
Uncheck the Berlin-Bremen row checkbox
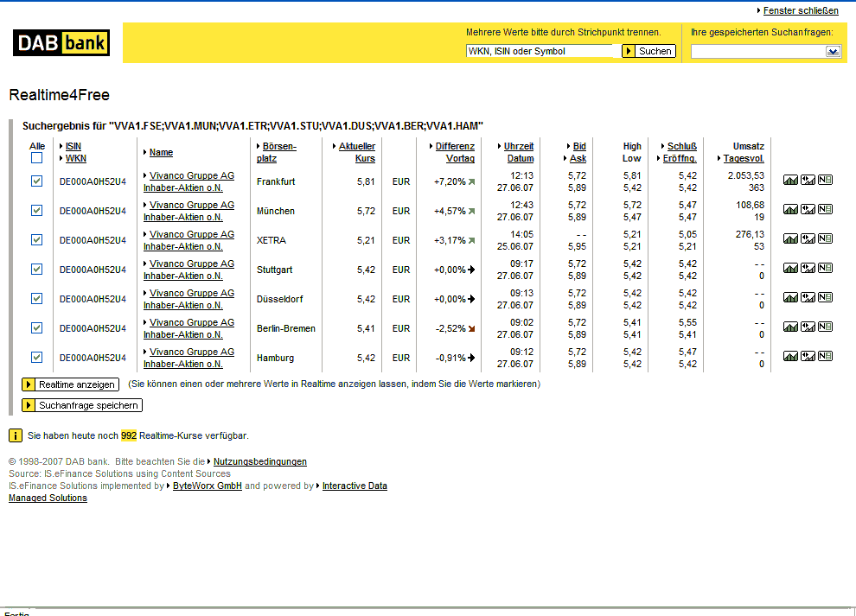(36, 328)
